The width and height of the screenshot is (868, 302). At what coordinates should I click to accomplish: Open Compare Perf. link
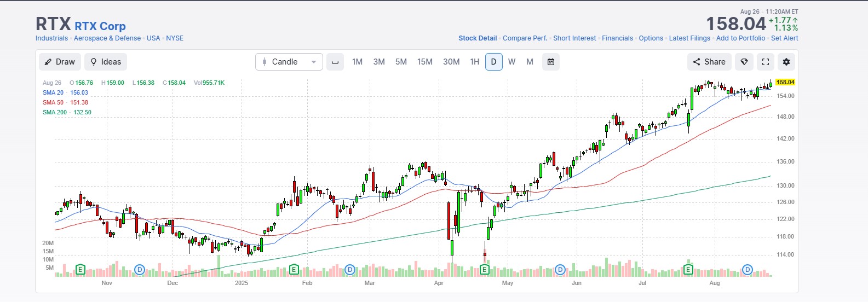[x=525, y=38]
